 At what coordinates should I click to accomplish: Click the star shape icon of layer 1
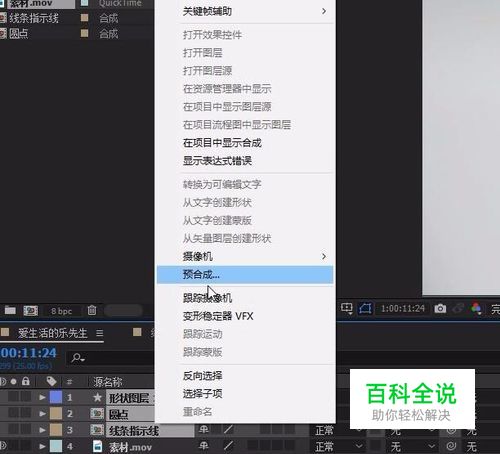(x=97, y=397)
